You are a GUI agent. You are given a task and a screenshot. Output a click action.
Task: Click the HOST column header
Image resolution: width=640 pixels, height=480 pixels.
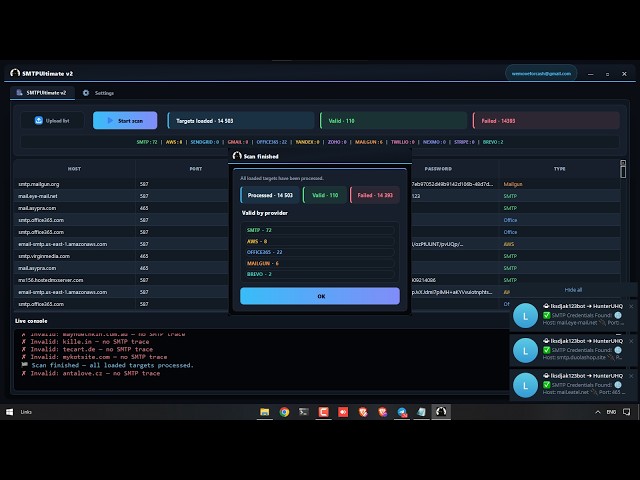click(74, 169)
